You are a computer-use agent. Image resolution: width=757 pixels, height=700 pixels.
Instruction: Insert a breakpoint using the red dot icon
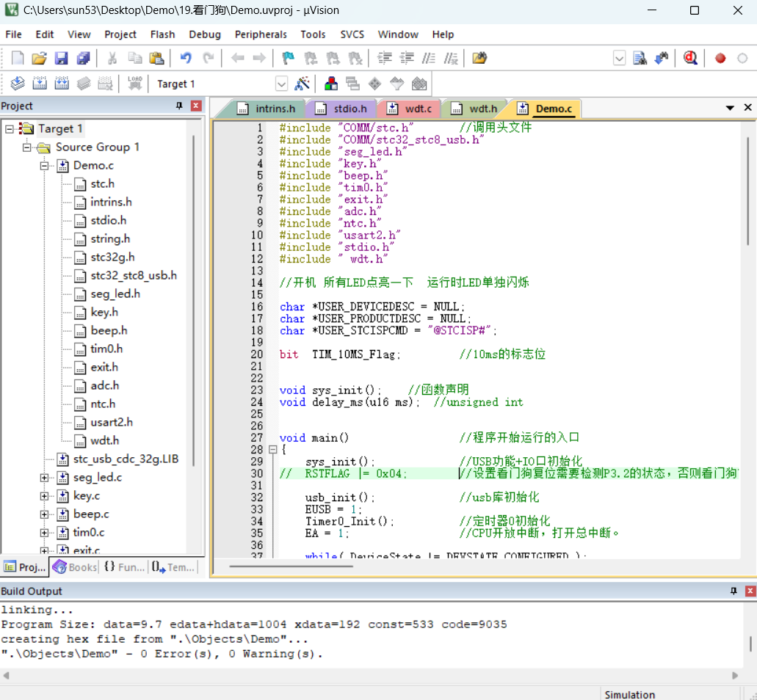pyautogui.click(x=720, y=59)
